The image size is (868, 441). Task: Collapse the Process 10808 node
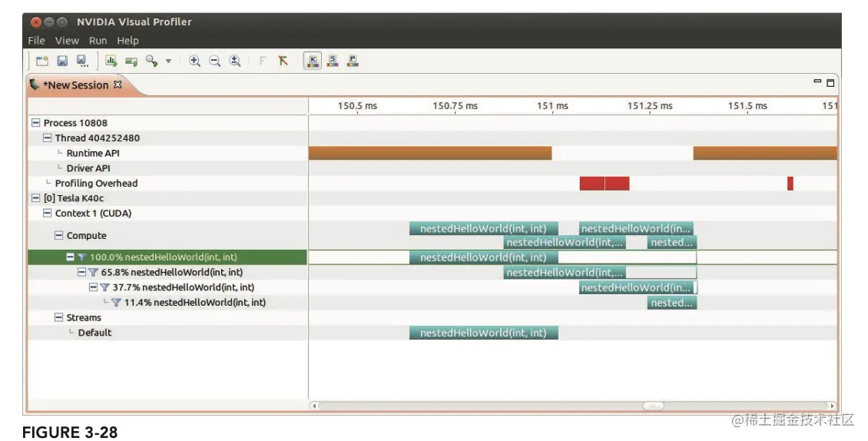point(36,122)
